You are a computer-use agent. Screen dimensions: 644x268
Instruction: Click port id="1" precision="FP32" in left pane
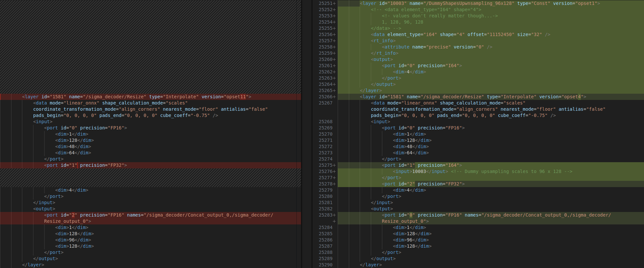point(85,165)
